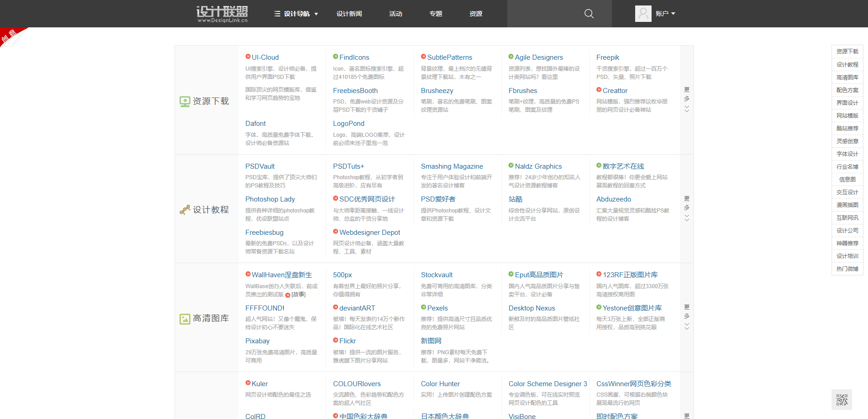The image size is (868, 419).
Task: Expand more links in 设计教程 section
Action: tap(687, 208)
